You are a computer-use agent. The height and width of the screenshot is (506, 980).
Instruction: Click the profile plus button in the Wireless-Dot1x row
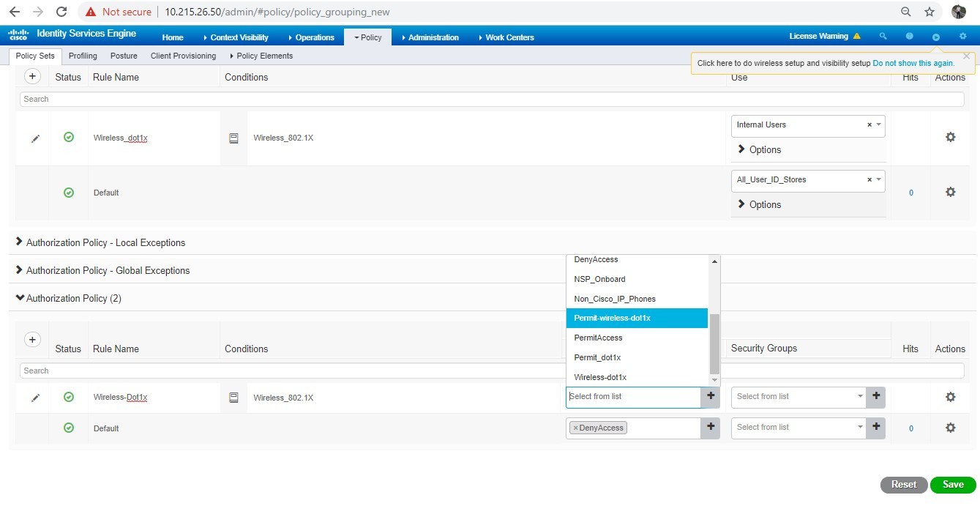coord(711,396)
